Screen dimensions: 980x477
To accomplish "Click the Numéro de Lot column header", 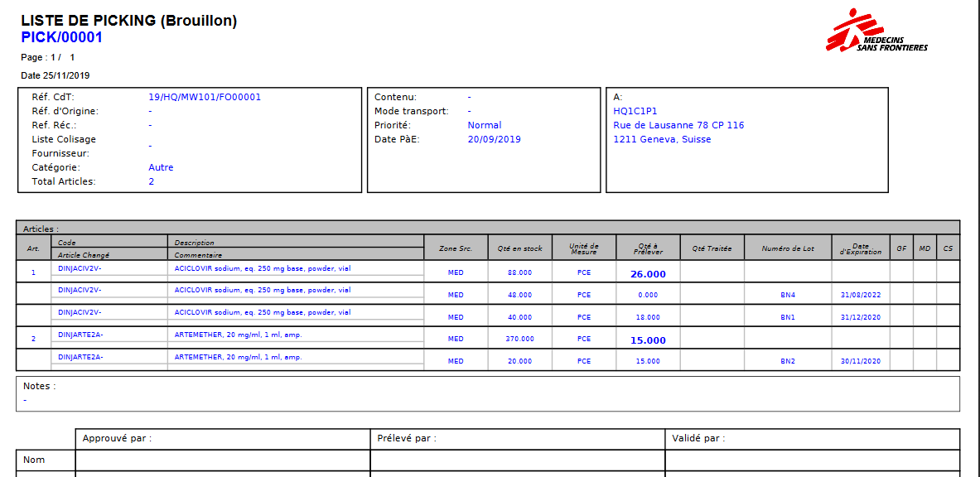I will 787,248.
